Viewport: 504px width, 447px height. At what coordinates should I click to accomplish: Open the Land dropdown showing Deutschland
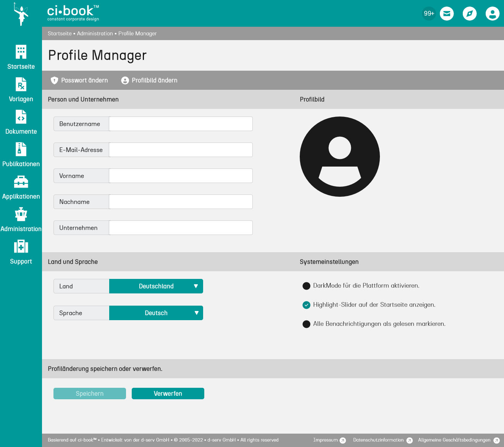156,286
